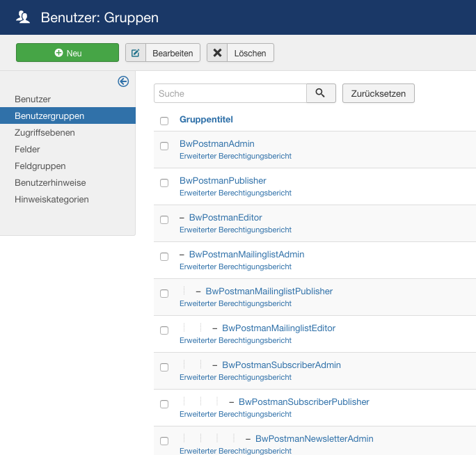The height and width of the screenshot is (455, 476).
Task: Click the pencil edit icon in toolbar
Action: (136, 53)
